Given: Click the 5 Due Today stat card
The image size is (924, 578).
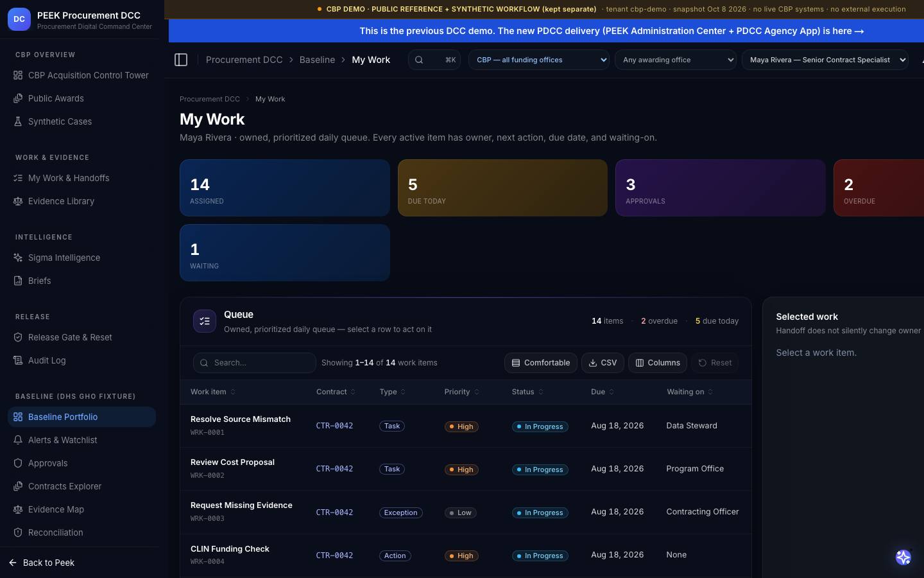Looking at the screenshot, I should click(x=502, y=188).
